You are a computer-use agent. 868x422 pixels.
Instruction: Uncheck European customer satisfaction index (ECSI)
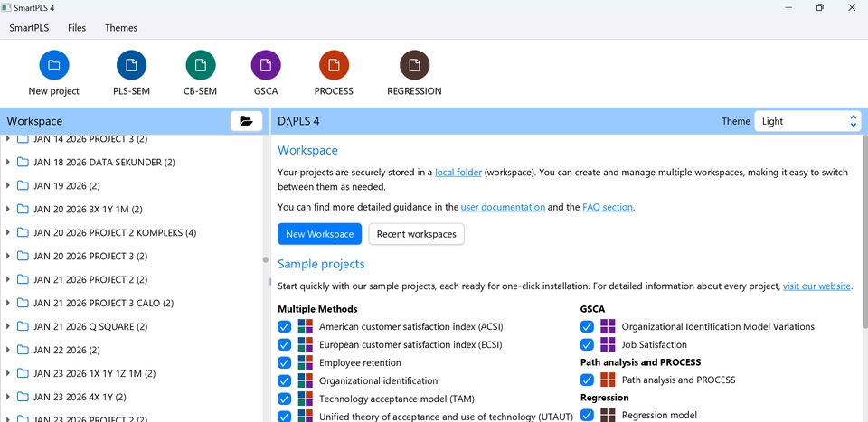[x=285, y=344]
